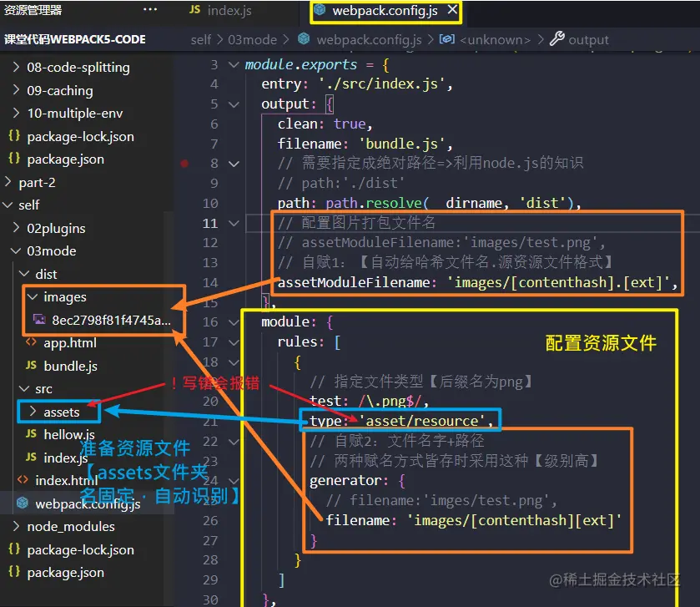Fold the rules array at line 17
This screenshot has height=607, width=700.
[x=234, y=342]
